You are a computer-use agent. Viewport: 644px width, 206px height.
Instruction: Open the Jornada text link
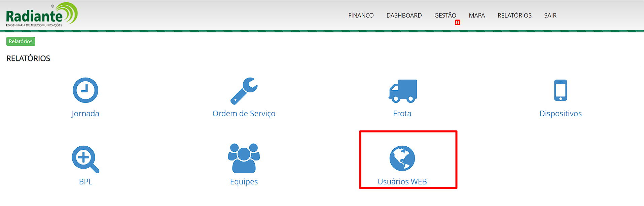click(85, 114)
